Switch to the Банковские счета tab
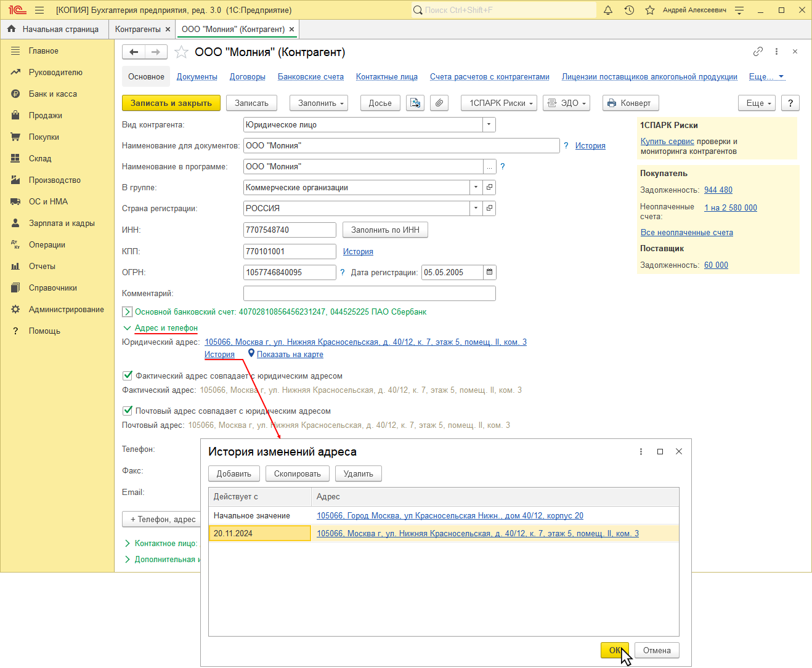 (x=311, y=77)
